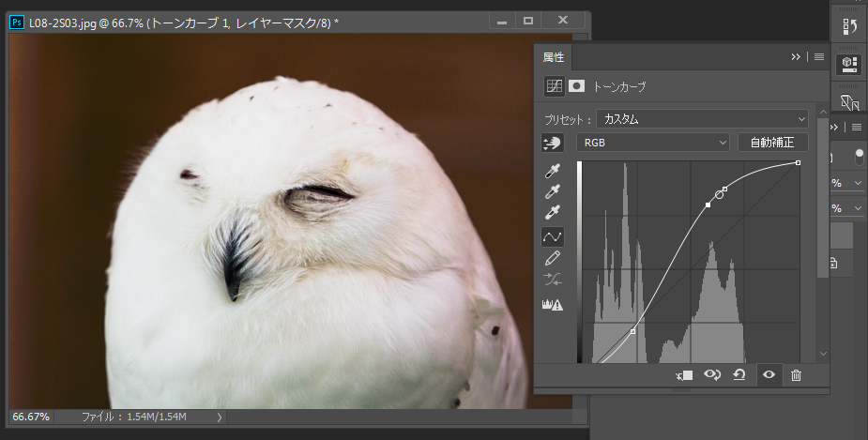Toggle adjustment layer visibility eye icon

(769, 375)
